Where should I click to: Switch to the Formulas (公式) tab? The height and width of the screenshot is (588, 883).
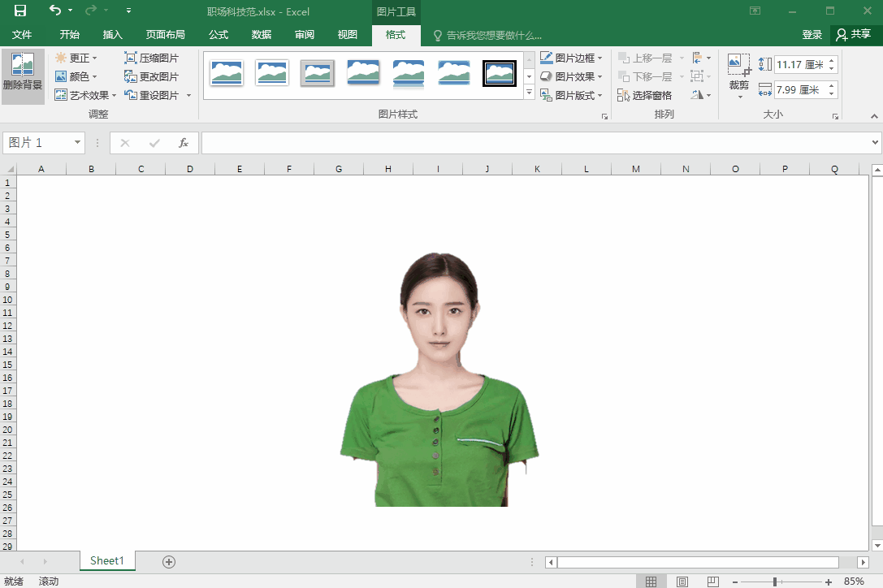[x=219, y=35]
